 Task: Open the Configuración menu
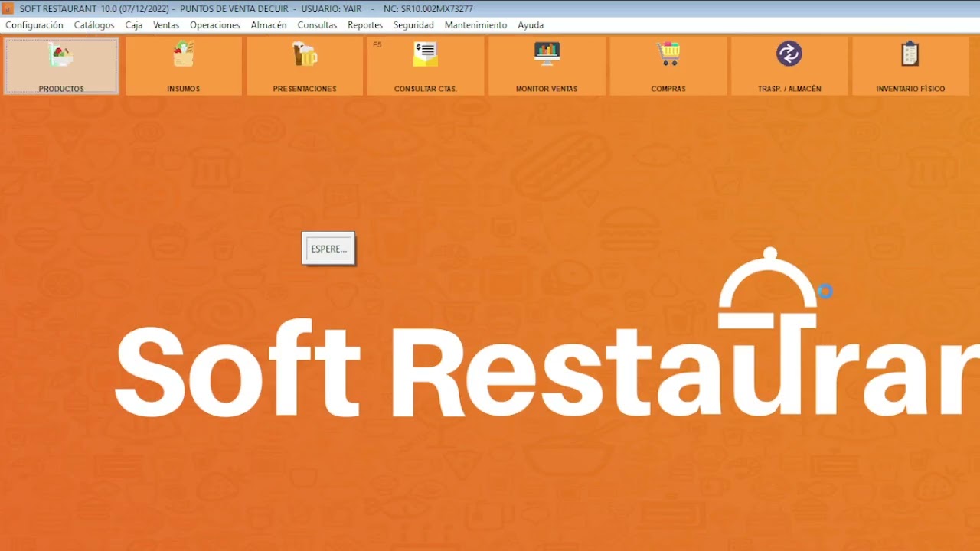34,25
